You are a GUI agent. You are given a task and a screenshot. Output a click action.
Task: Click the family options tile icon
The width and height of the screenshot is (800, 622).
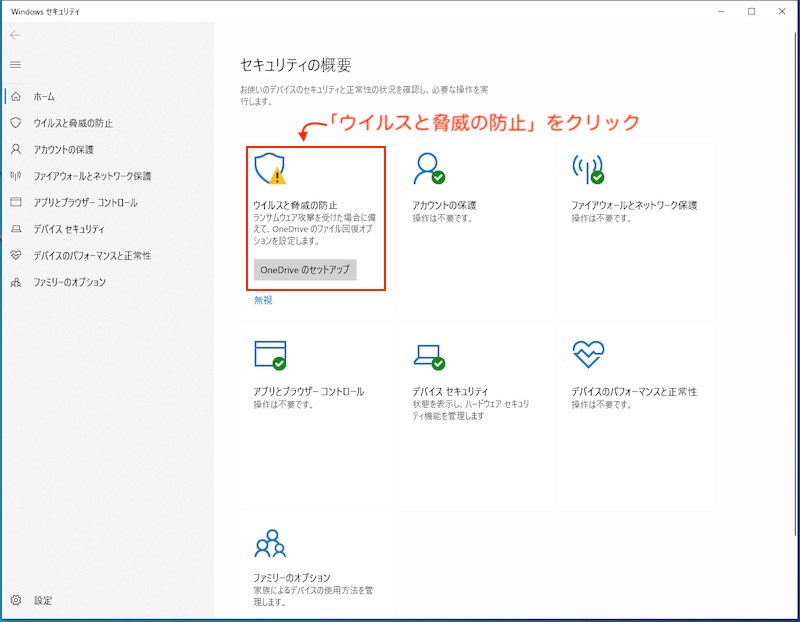point(270,543)
